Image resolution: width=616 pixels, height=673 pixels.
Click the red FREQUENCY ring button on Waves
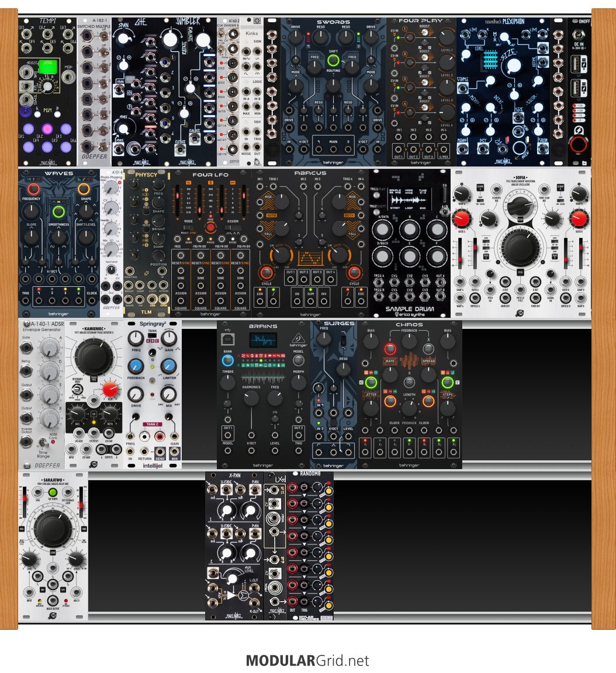[x=33, y=189]
